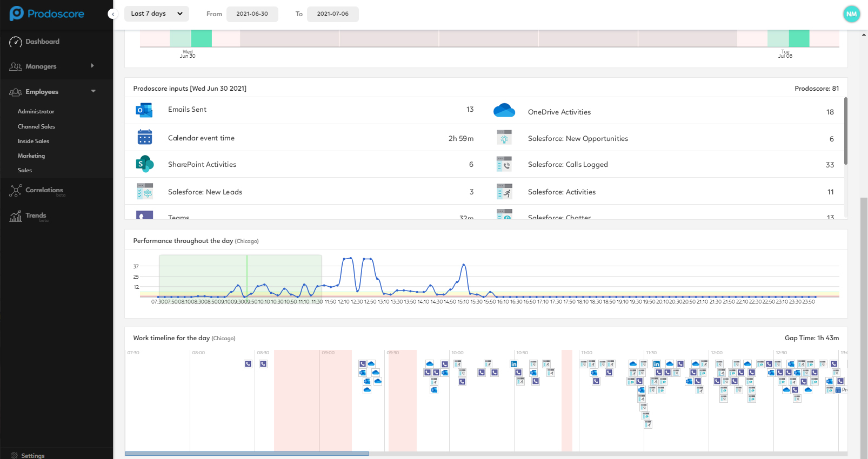The image size is (868, 459).
Task: Select the Sales employee group
Action: [x=25, y=170]
